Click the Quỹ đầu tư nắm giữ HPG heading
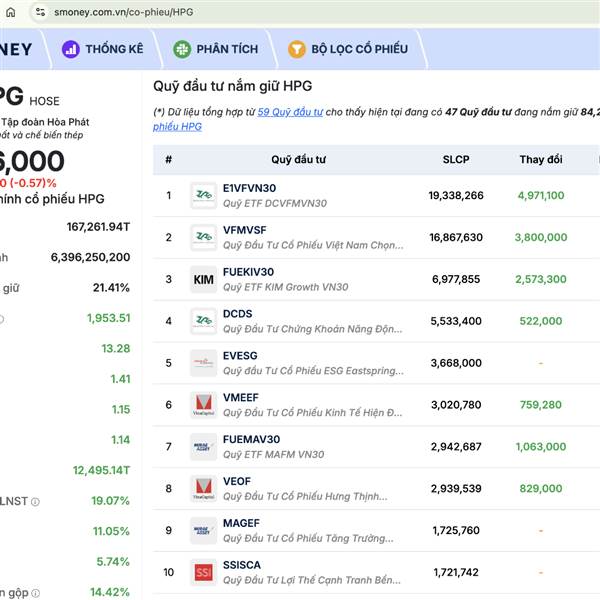Viewport: 600px width, 600px height. [233, 86]
